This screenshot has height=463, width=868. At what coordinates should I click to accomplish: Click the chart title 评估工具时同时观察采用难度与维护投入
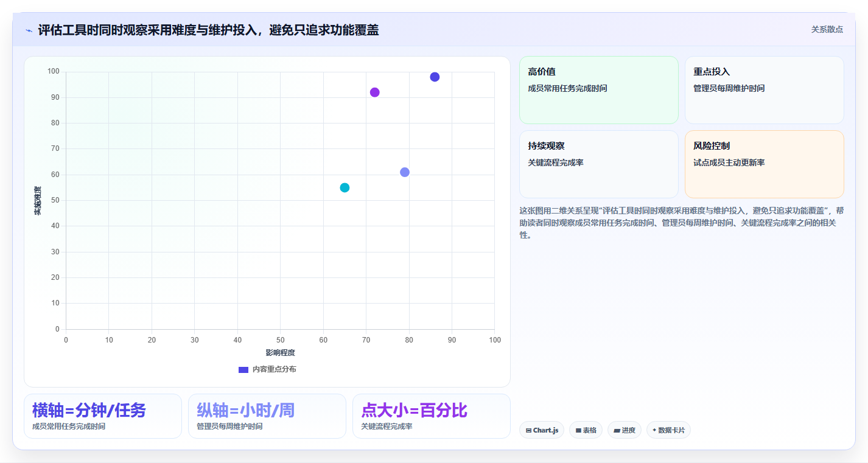(208, 30)
